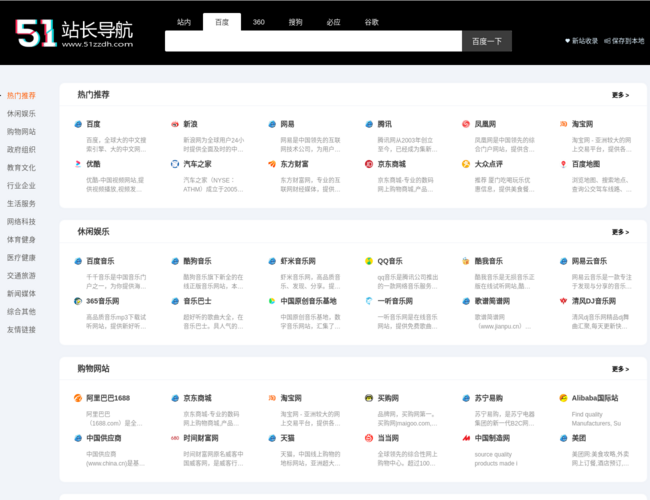
Task: Click the 中国原创音乐基地 colorful icon
Action: pos(272,301)
